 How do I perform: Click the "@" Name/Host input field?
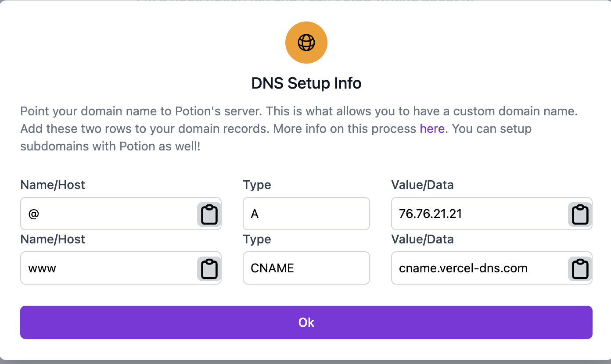[110, 214]
